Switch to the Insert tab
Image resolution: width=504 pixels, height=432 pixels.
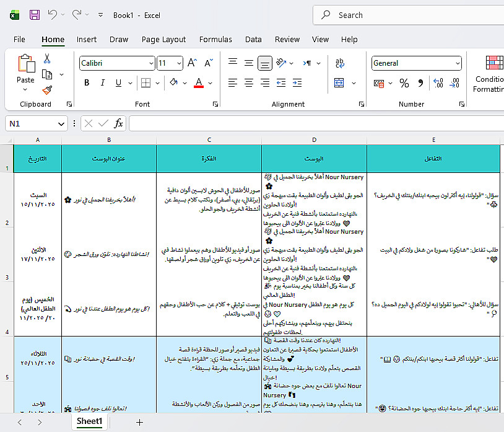[x=87, y=39]
